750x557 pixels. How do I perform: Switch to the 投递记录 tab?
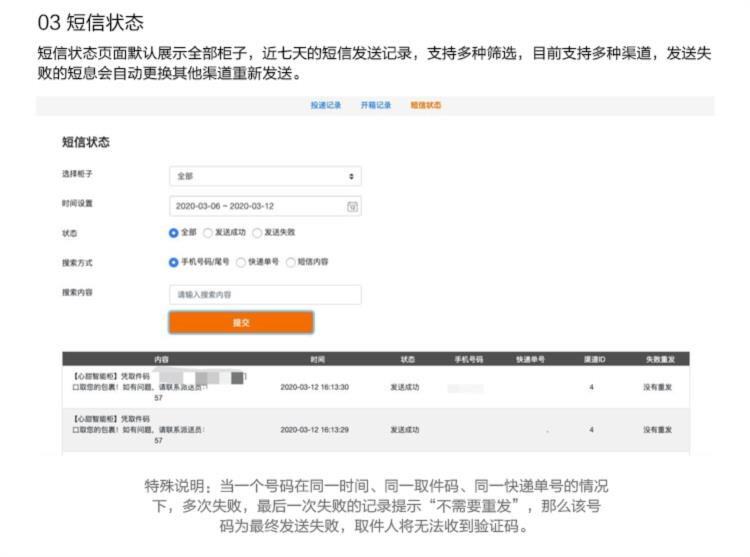tap(325, 105)
